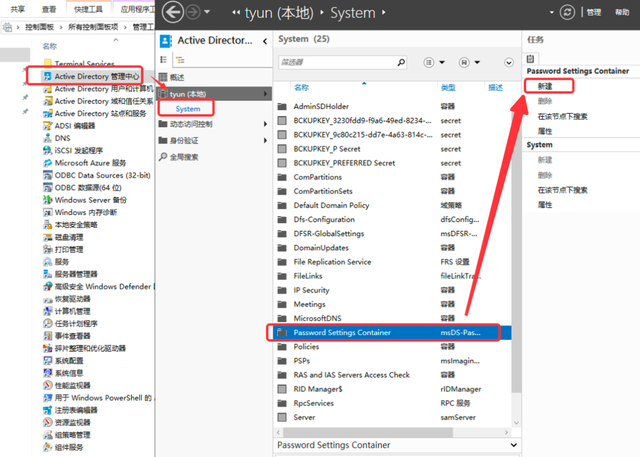Viewport: 640px width, 457px height.
Task: Click the refresh icon in the header
Action: tap(567, 13)
